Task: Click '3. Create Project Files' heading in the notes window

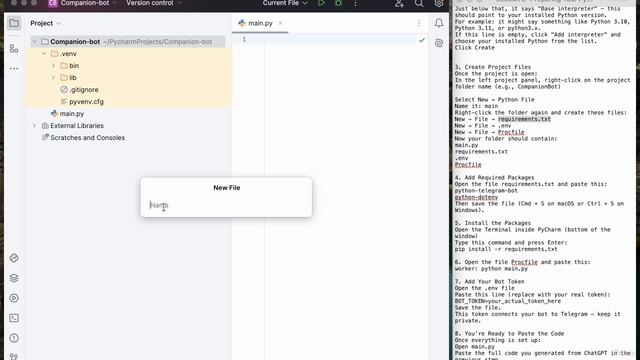Action: coord(493,67)
